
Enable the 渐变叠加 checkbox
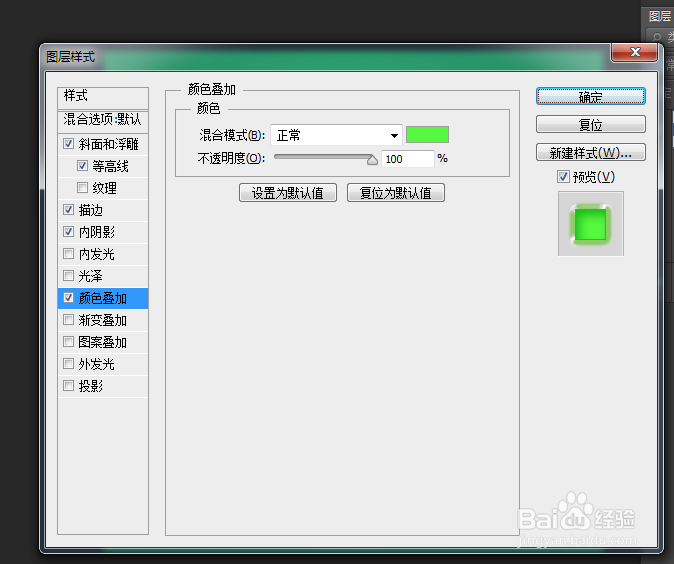click(68, 320)
